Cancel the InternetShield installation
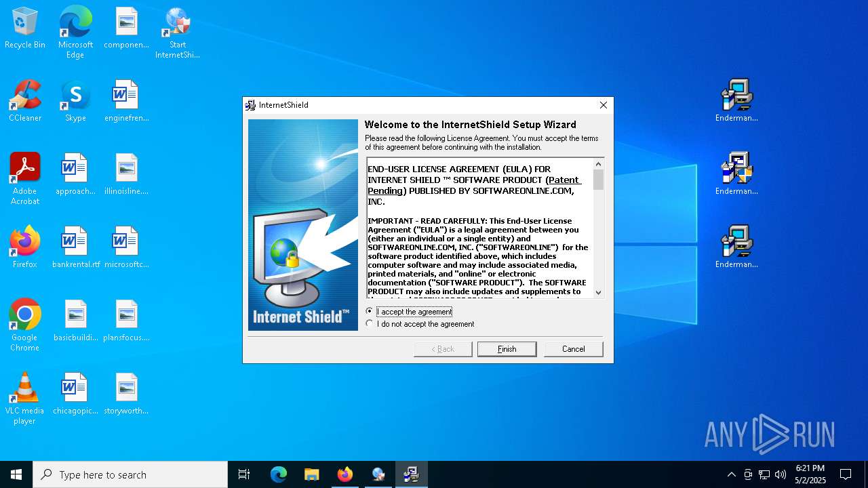This screenshot has width=868, height=488. (573, 349)
